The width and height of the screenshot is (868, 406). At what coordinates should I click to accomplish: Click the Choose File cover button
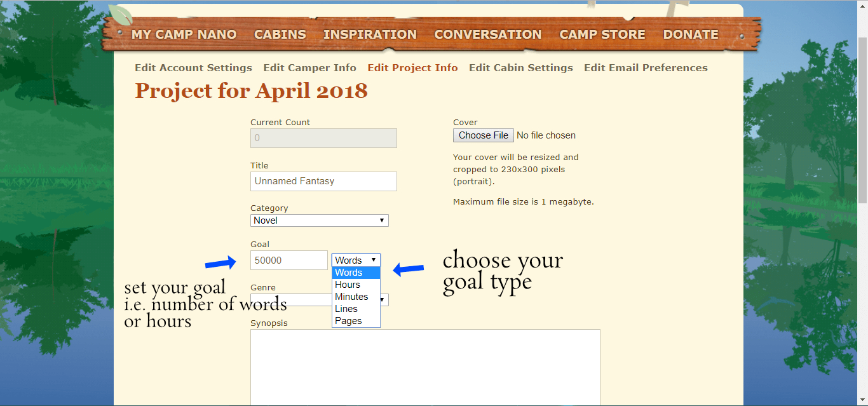point(484,135)
